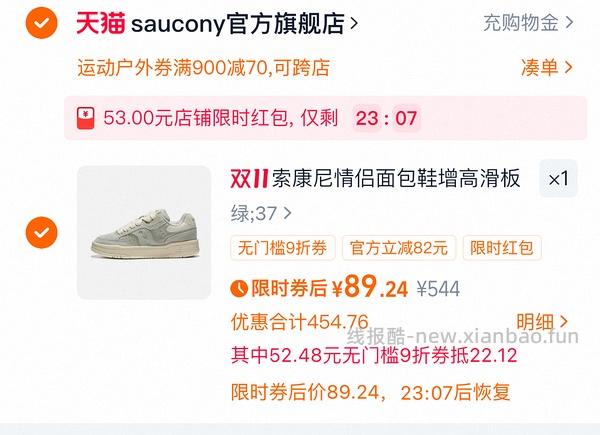Screen dimensions: 600x435
Task: Expand the 绿;37 size and color selector
Action: pos(261,213)
